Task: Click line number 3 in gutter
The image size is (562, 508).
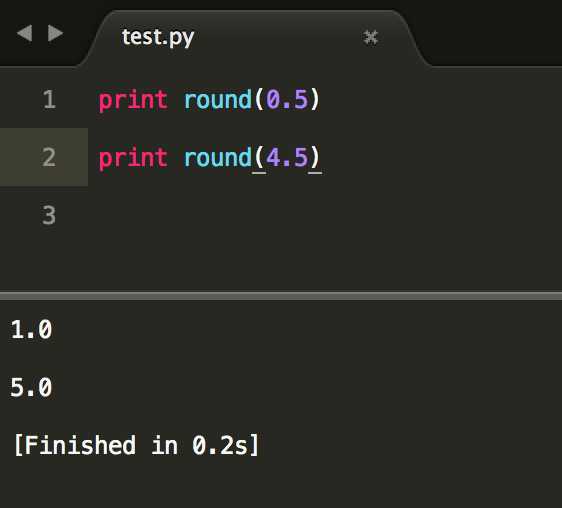Action: pos(49,215)
